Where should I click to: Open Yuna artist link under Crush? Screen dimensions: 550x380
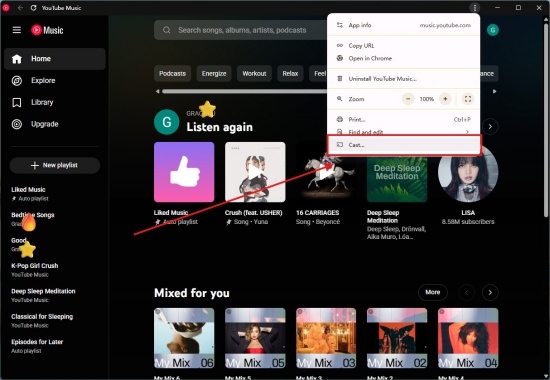[x=261, y=222]
